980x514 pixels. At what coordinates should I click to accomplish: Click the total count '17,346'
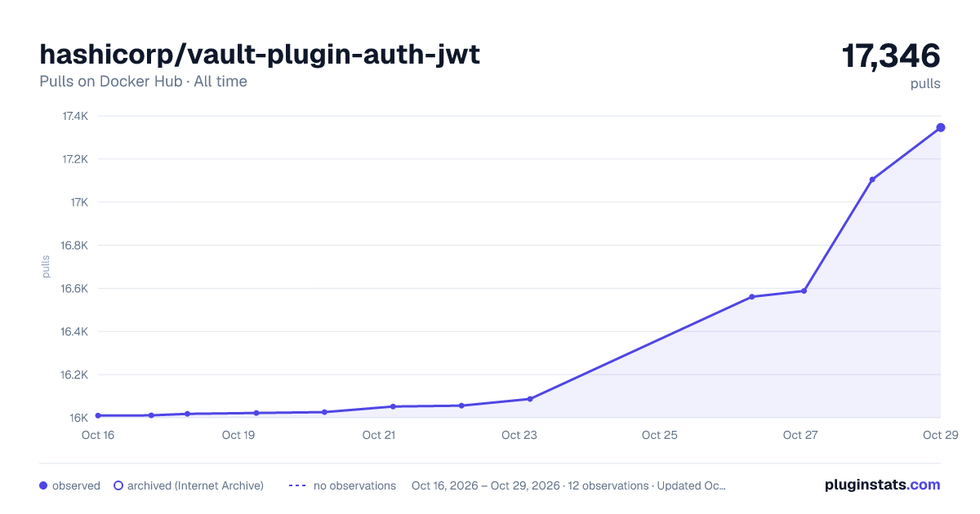pyautogui.click(x=891, y=56)
